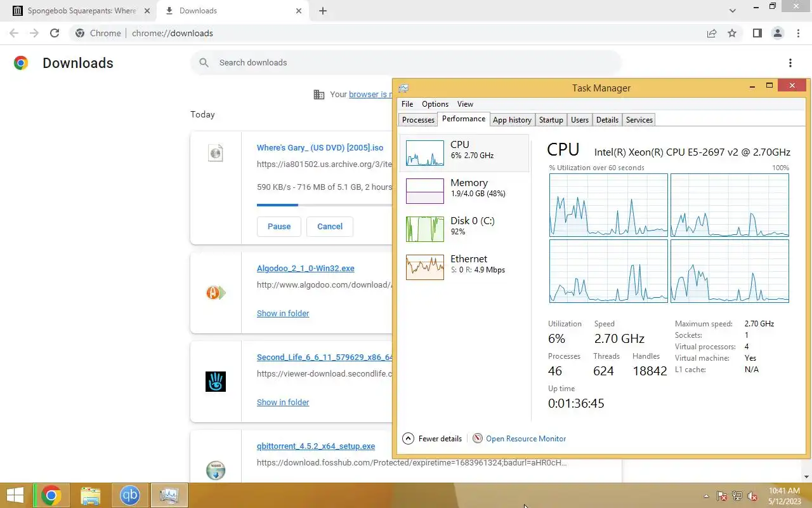Click the 'browser is managed' link

pos(370,95)
